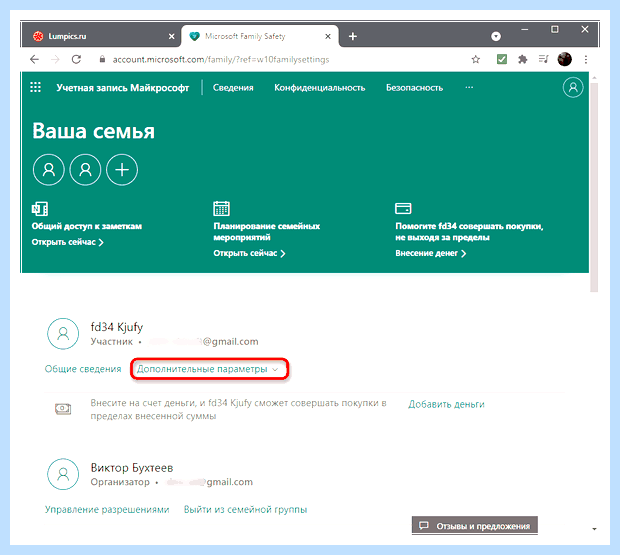
Task: Select the second family member circle
Action: 85,170
